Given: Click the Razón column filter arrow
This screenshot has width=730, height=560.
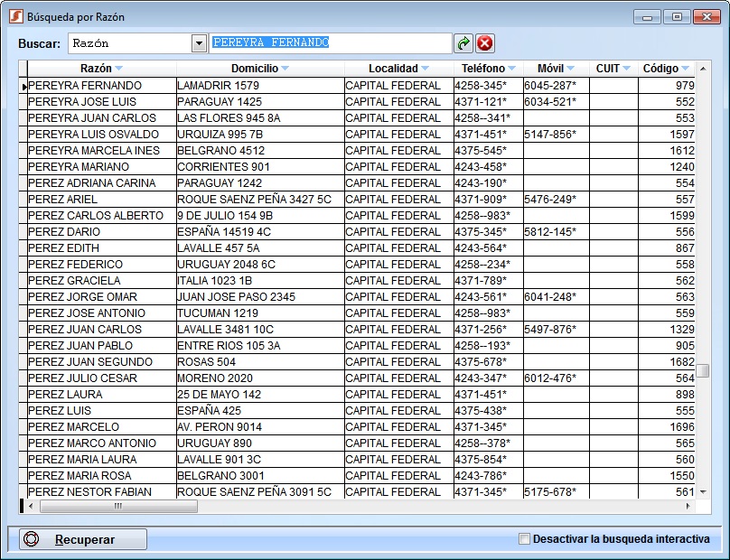Looking at the screenshot, I should (118, 69).
